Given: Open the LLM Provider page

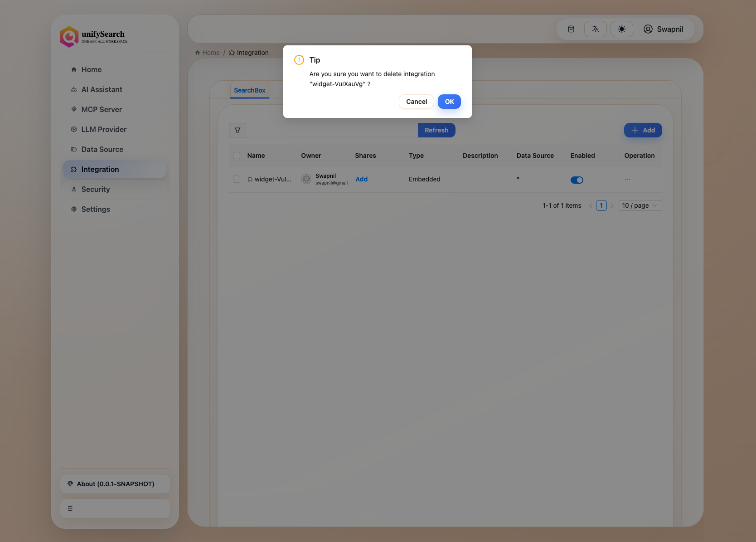Looking at the screenshot, I should [104, 129].
